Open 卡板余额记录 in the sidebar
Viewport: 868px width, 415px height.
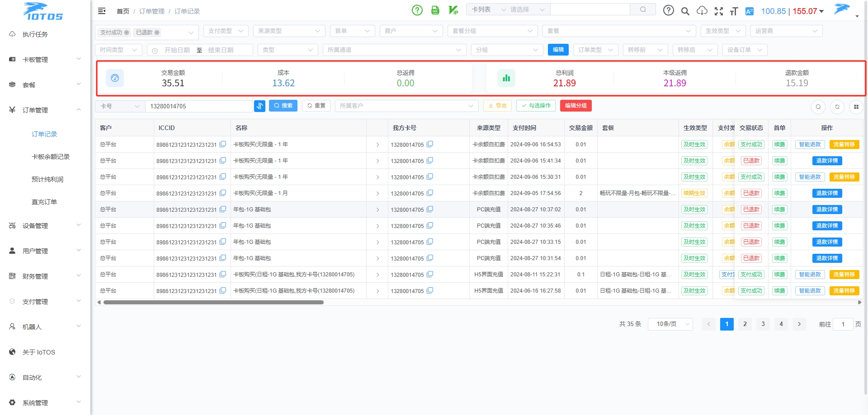point(51,157)
